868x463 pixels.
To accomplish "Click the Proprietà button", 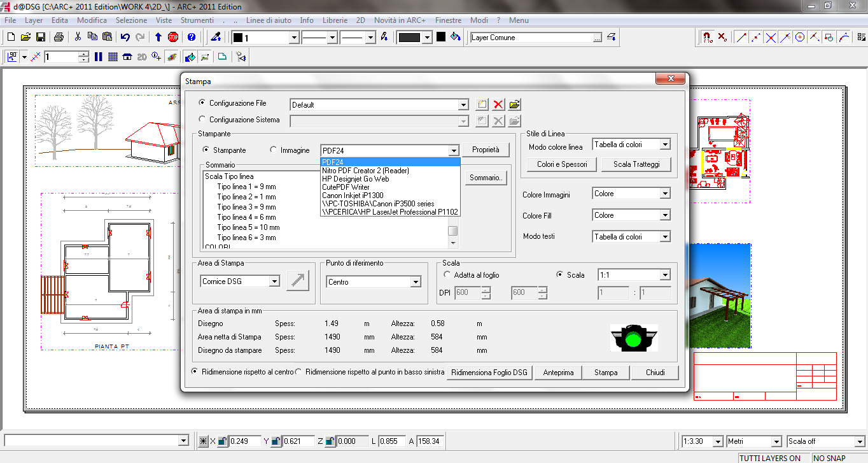I will point(486,150).
